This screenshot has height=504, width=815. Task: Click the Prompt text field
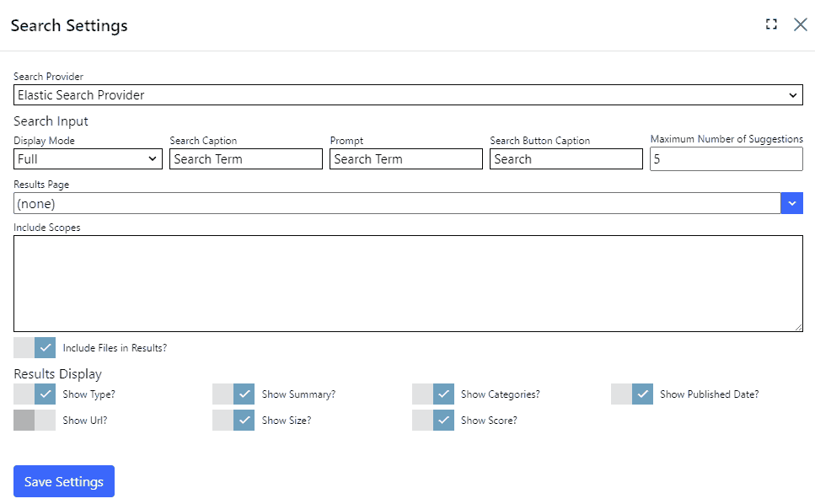(406, 159)
